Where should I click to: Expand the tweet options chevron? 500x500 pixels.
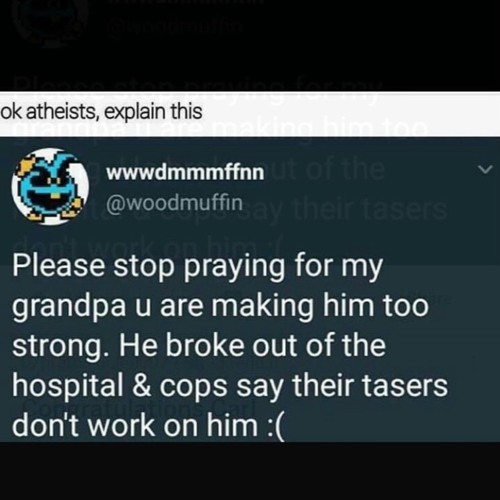point(485,169)
